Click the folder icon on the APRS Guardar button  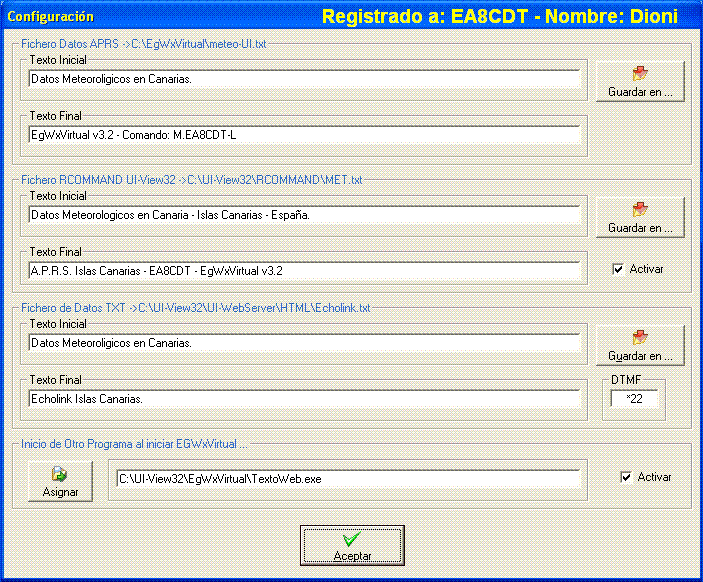tap(640, 73)
